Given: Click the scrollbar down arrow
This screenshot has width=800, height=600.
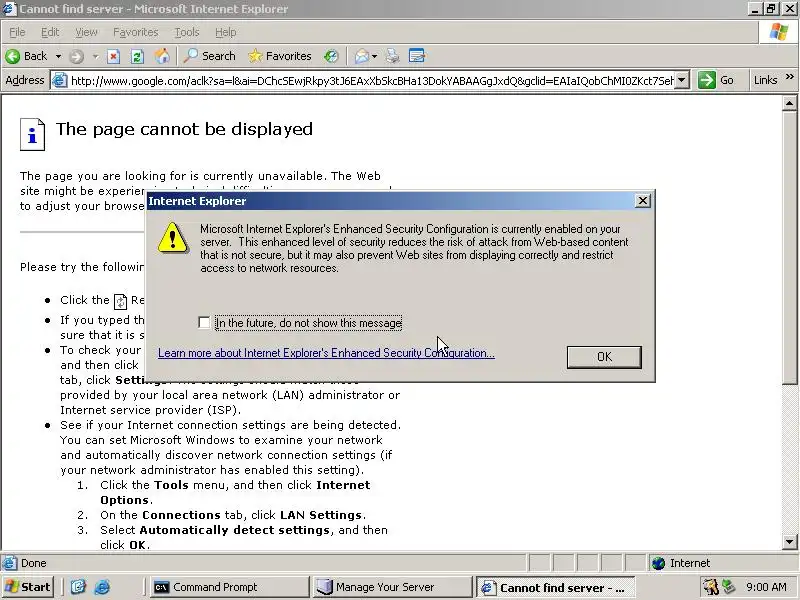Looking at the screenshot, I should (x=789, y=542).
